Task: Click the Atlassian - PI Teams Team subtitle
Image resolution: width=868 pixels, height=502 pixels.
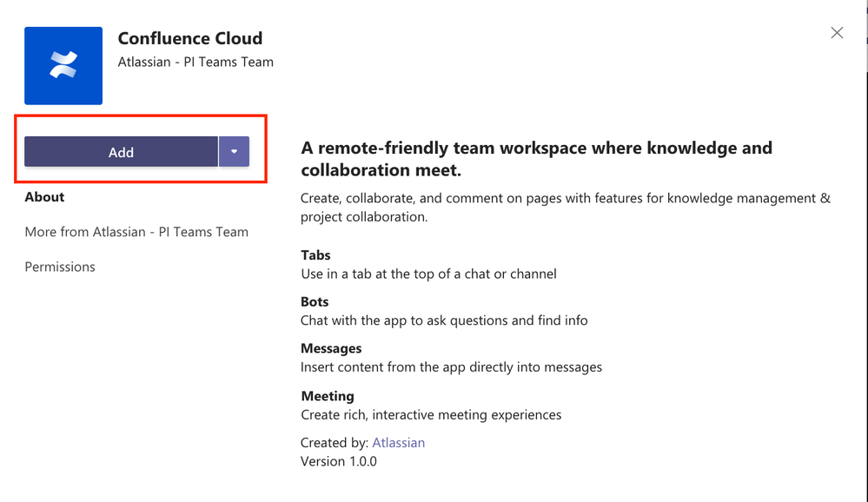Action: [195, 62]
